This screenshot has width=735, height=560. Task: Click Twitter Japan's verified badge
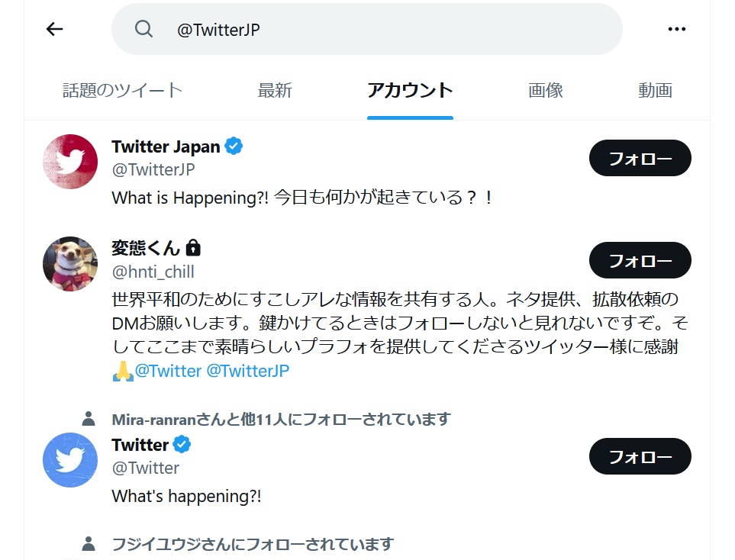[234, 146]
